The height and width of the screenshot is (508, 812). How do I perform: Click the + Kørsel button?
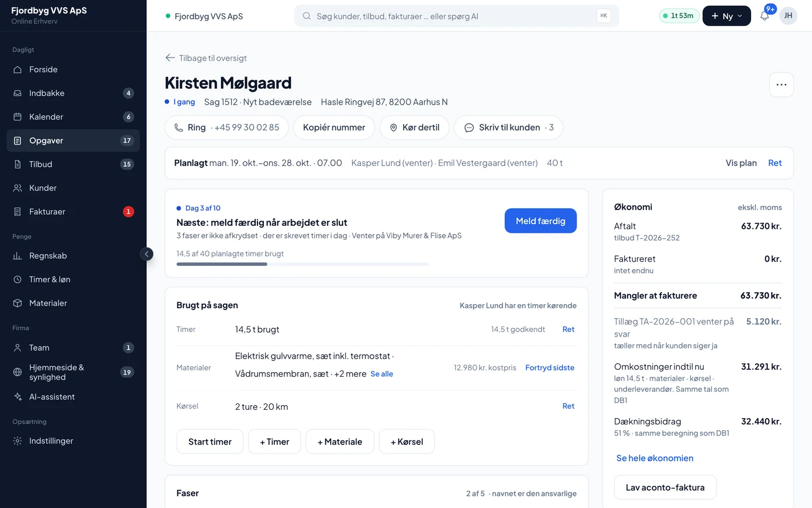click(x=407, y=442)
